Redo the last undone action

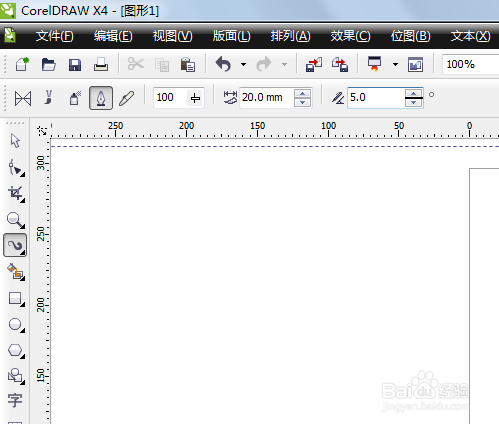[264, 64]
